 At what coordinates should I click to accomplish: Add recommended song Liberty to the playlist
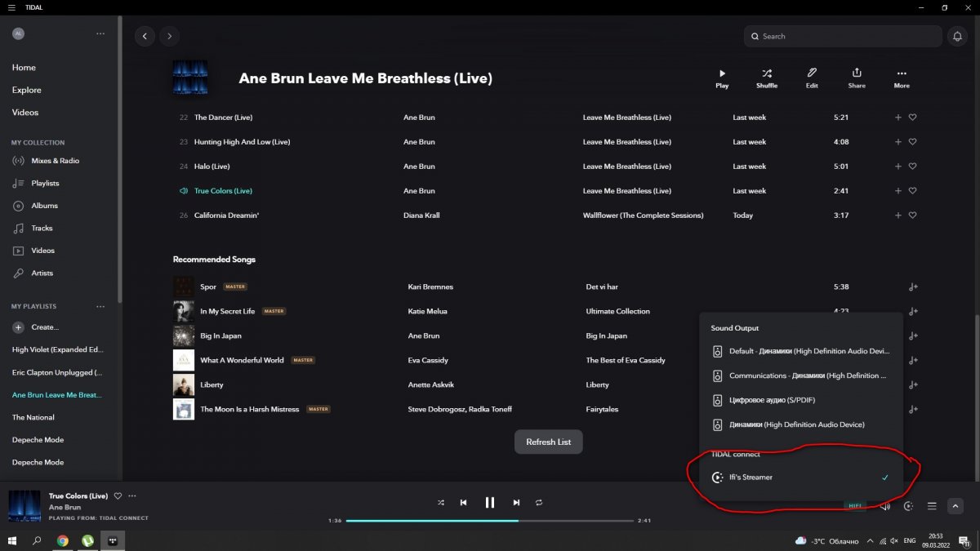(913, 384)
